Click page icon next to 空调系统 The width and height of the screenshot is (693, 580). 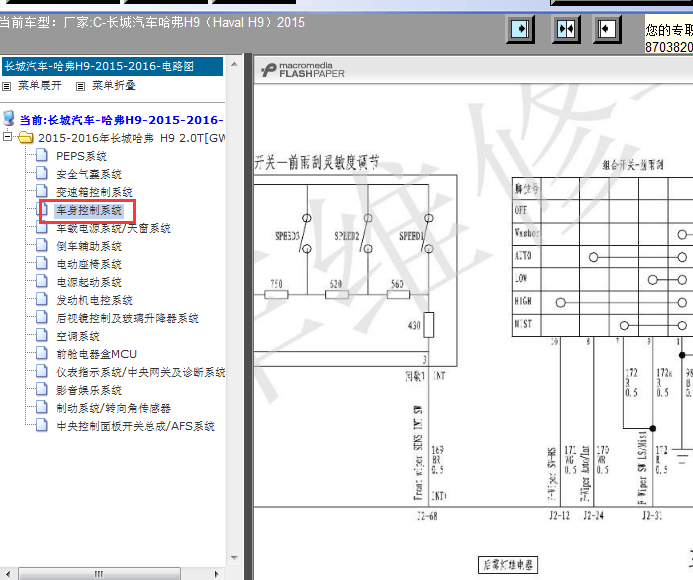pyautogui.click(x=42, y=336)
